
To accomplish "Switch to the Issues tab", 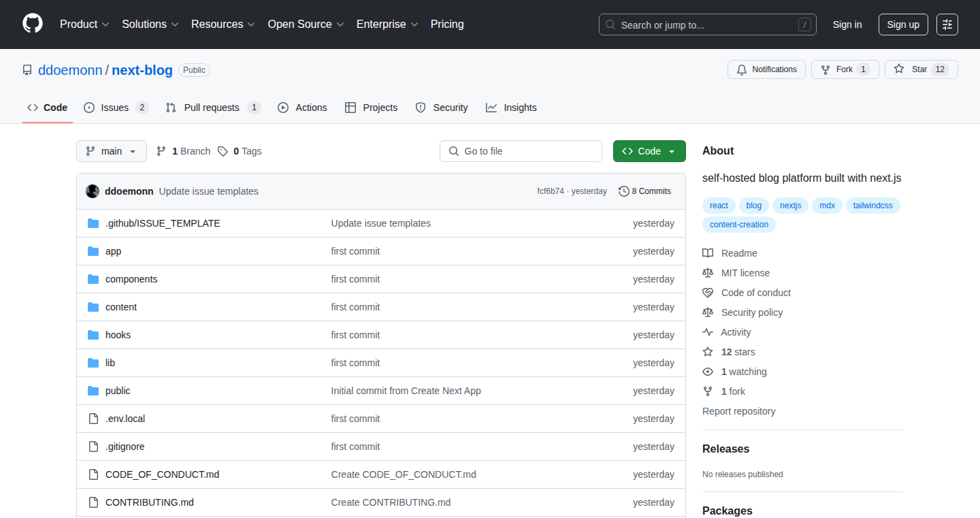I will coord(116,108).
